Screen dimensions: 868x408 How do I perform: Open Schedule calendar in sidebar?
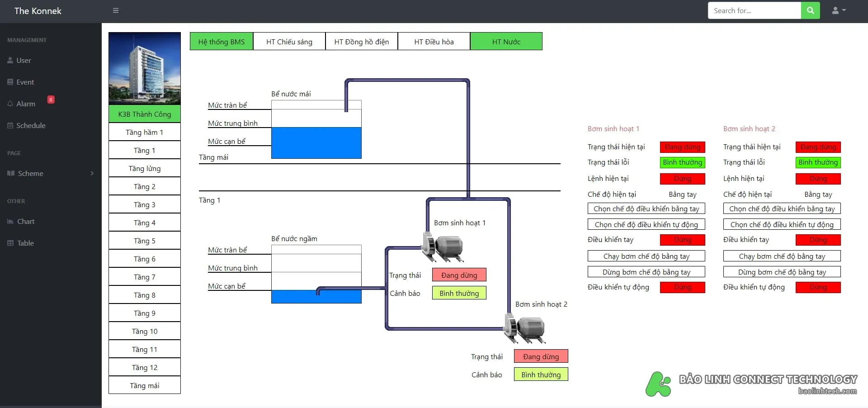(x=26, y=125)
